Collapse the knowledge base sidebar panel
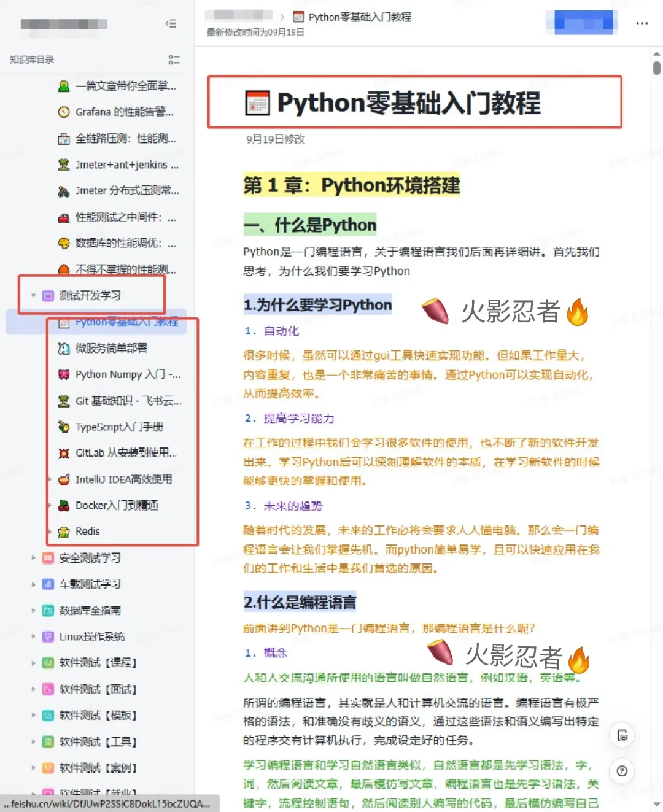This screenshot has width=663, height=812. (x=171, y=23)
